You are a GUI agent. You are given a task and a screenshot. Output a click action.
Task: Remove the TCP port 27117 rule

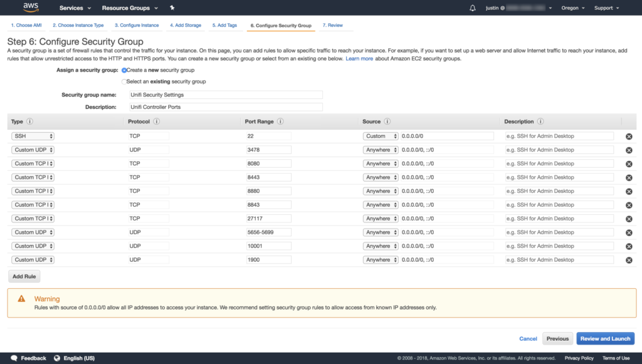tap(629, 219)
